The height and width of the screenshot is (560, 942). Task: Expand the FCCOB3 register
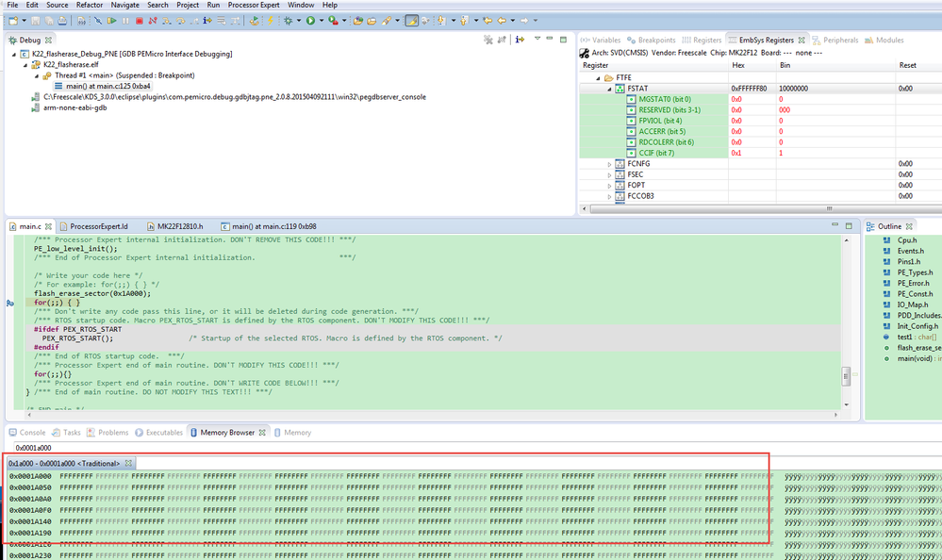609,196
